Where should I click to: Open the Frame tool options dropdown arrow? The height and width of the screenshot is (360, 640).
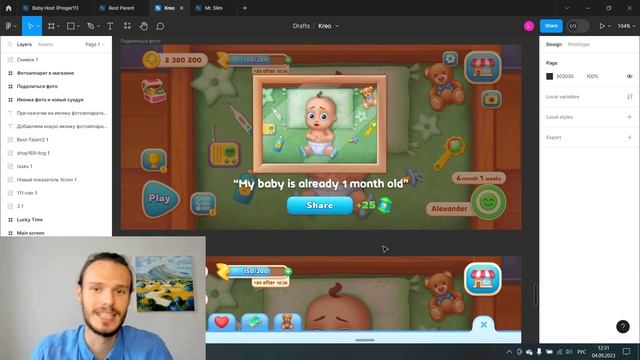pyautogui.click(x=58, y=26)
